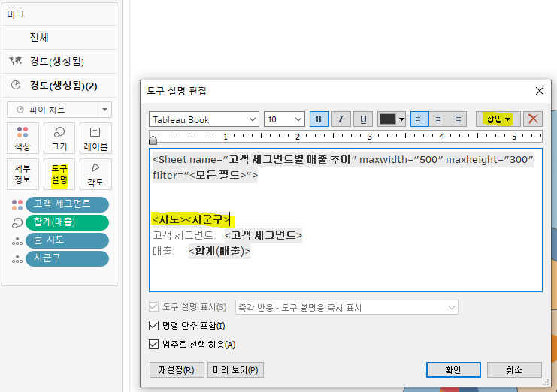557x392 pixels.
Task: Toggle 도구 설명 표시(S) checkbox
Action: pyautogui.click(x=153, y=307)
